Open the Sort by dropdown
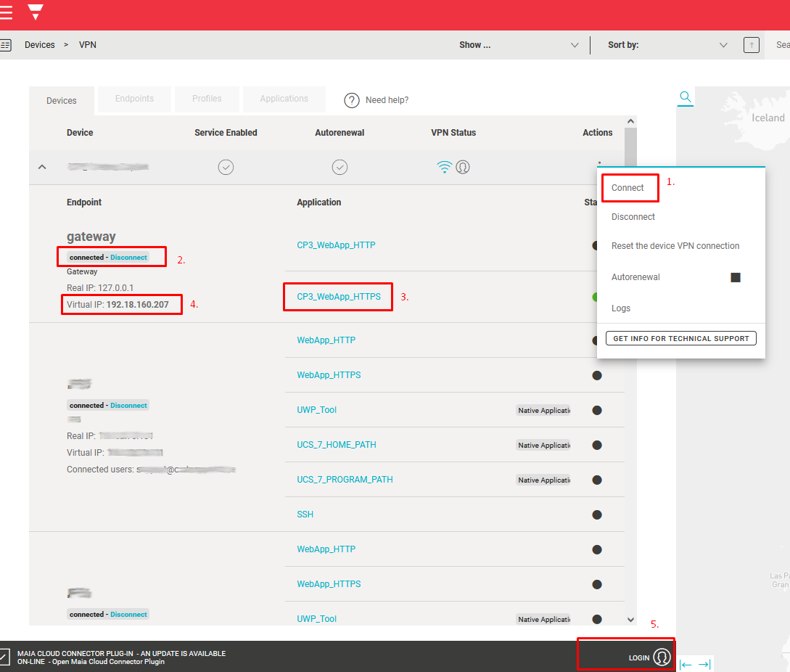 click(x=667, y=45)
